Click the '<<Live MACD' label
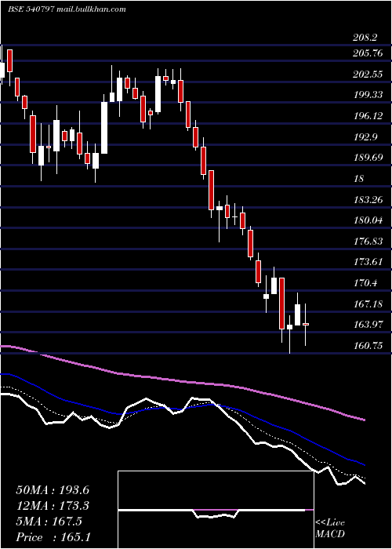The width and height of the screenshot is (392, 549). click(330, 528)
